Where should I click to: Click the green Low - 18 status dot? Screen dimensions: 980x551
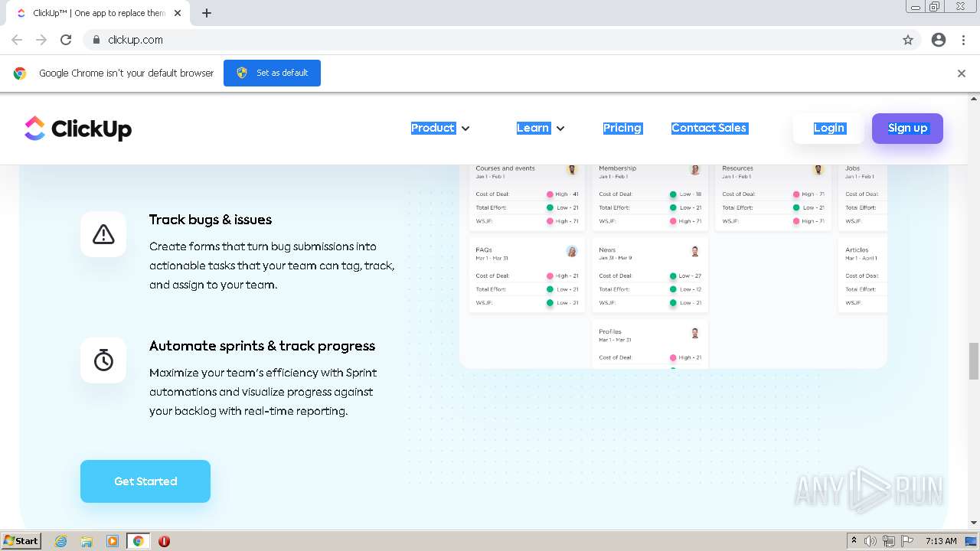coord(673,194)
